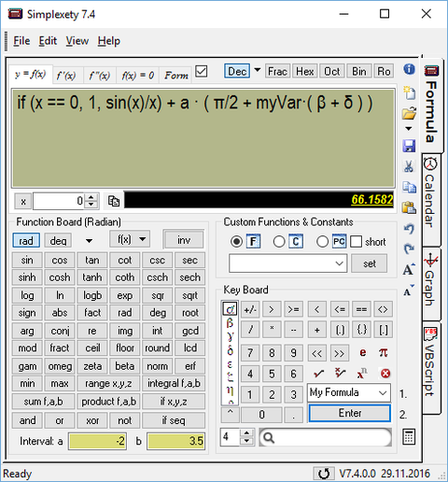Increase the font size with large A
The image size is (448, 482).
409,270
